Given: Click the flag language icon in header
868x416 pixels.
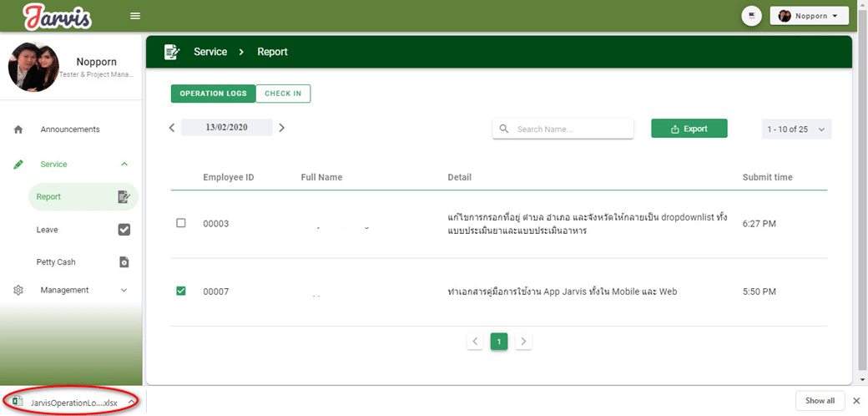Looking at the screenshot, I should pos(751,16).
